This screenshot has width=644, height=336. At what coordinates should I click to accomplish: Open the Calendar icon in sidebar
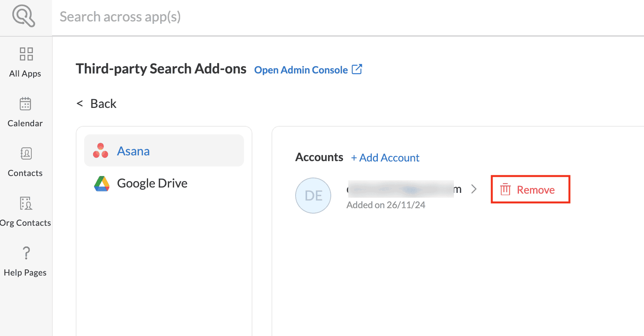pos(25,104)
